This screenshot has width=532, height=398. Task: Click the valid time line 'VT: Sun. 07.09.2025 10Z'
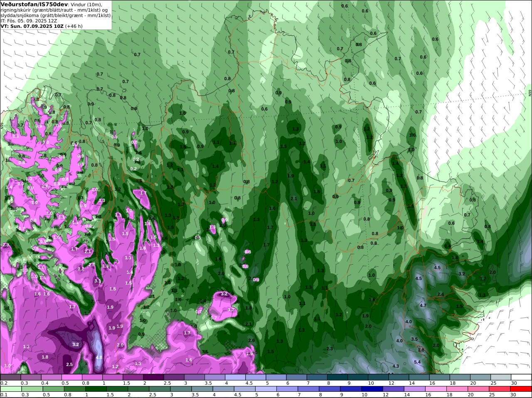pos(32,26)
